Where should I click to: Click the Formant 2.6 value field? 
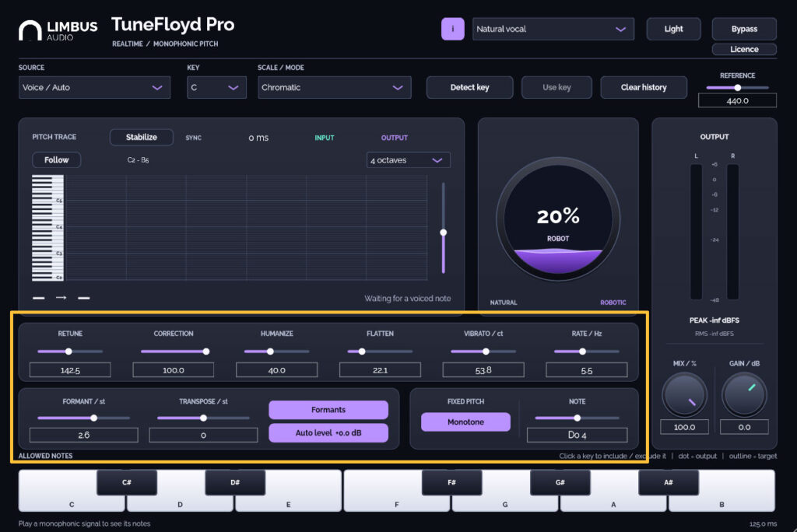[84, 435]
